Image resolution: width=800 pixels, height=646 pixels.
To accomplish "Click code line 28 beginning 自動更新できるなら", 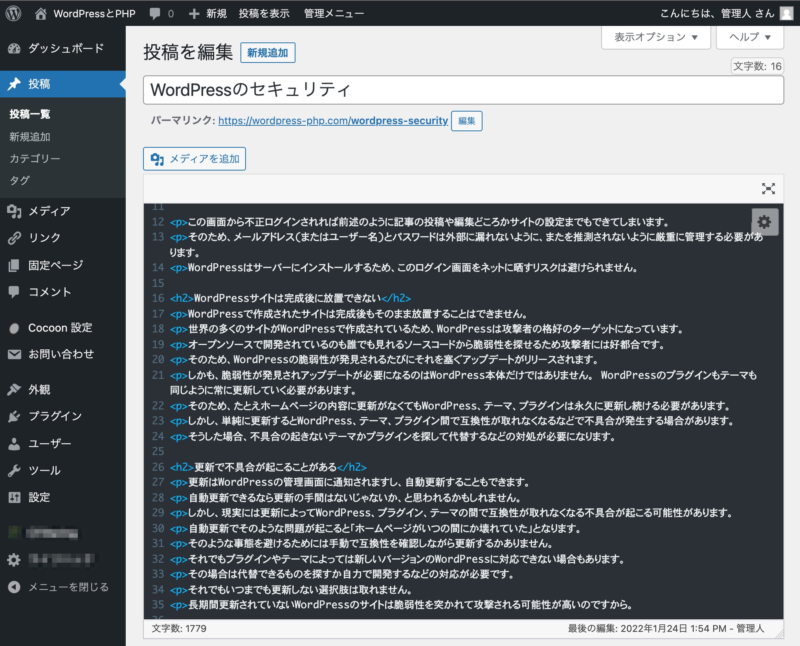I will coord(345,498).
